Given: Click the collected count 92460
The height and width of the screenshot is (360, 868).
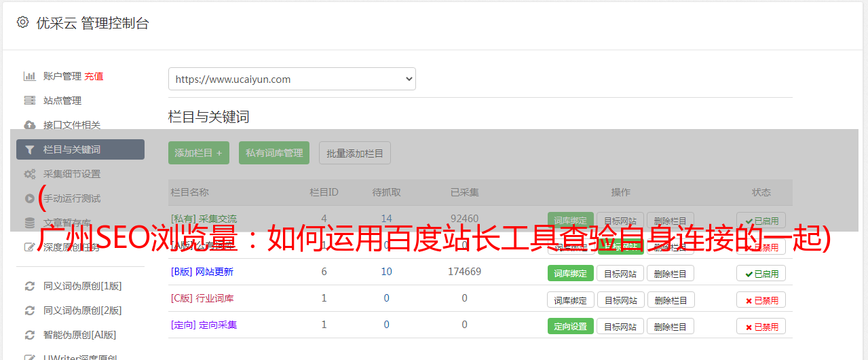Looking at the screenshot, I should [x=465, y=219].
